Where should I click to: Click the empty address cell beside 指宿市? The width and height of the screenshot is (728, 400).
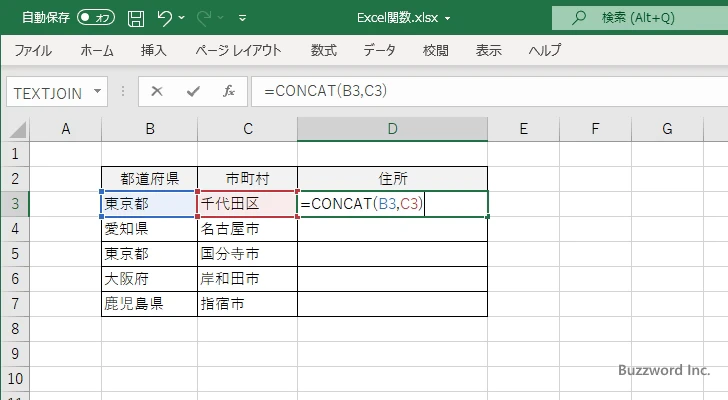click(x=393, y=304)
